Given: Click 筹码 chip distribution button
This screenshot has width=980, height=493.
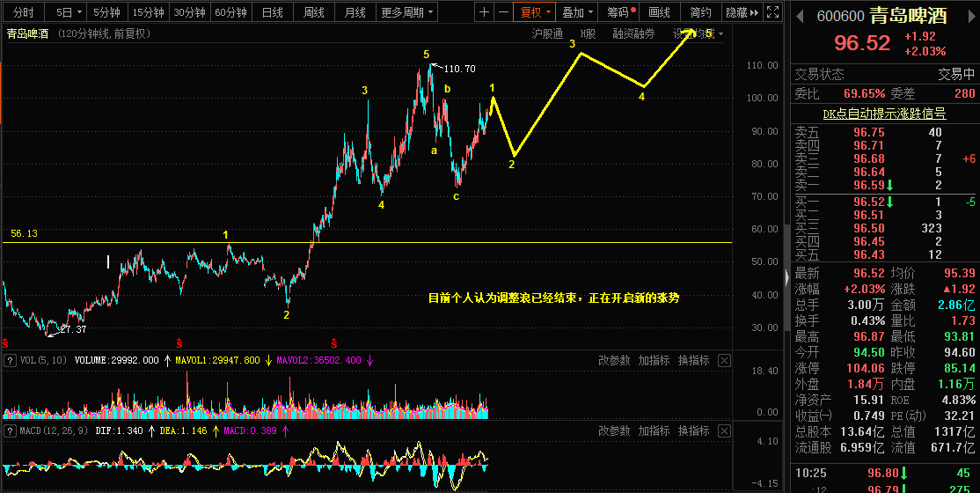Looking at the screenshot, I should (618, 12).
